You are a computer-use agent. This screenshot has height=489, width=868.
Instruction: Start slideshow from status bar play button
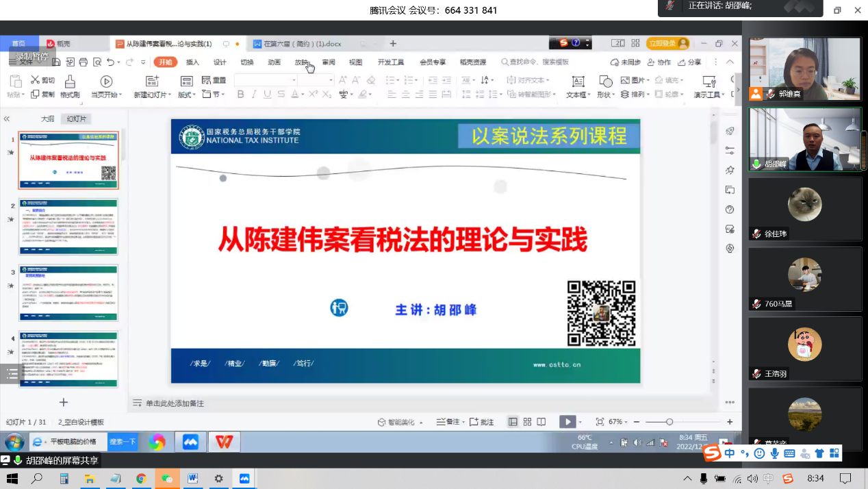pyautogui.click(x=567, y=422)
